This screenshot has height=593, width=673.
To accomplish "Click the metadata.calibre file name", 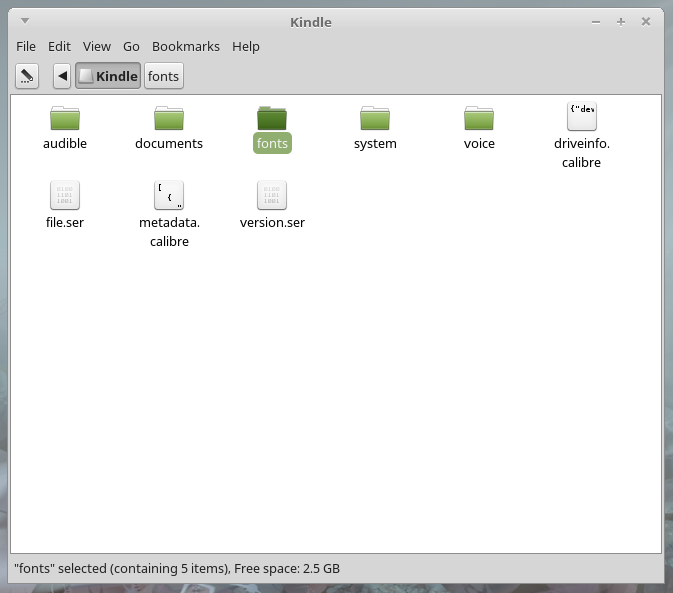I will (169, 232).
